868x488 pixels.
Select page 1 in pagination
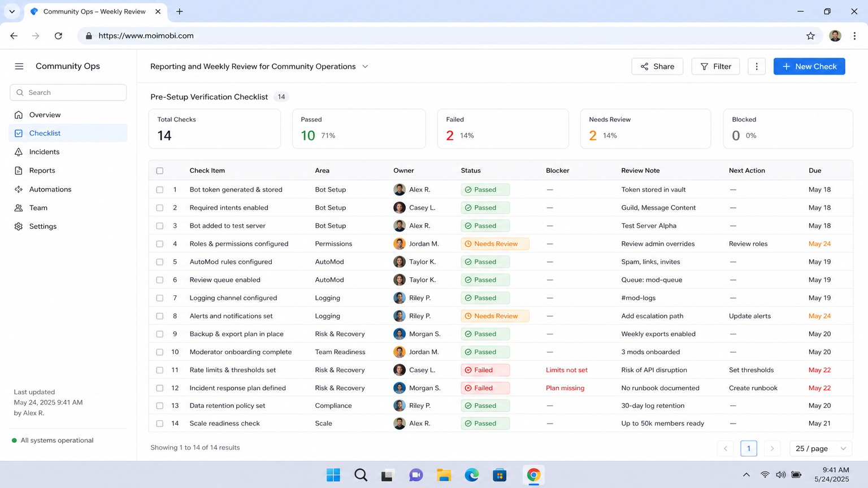749,448
